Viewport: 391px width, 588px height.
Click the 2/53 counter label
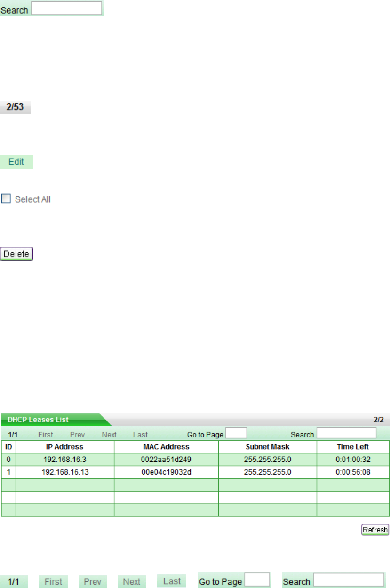tap(16, 107)
